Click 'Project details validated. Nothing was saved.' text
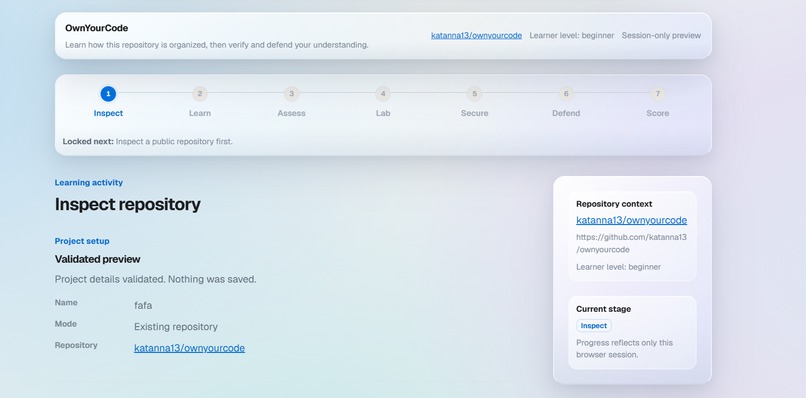 point(155,279)
